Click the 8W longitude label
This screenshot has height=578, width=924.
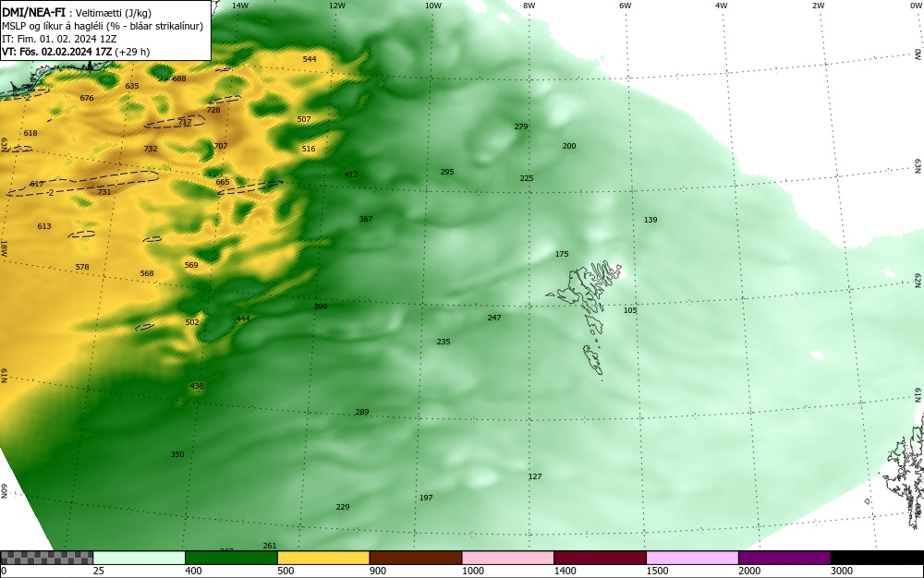529,6
